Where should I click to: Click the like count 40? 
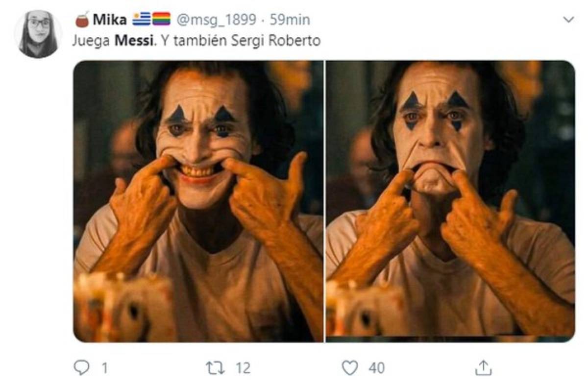coord(376,367)
